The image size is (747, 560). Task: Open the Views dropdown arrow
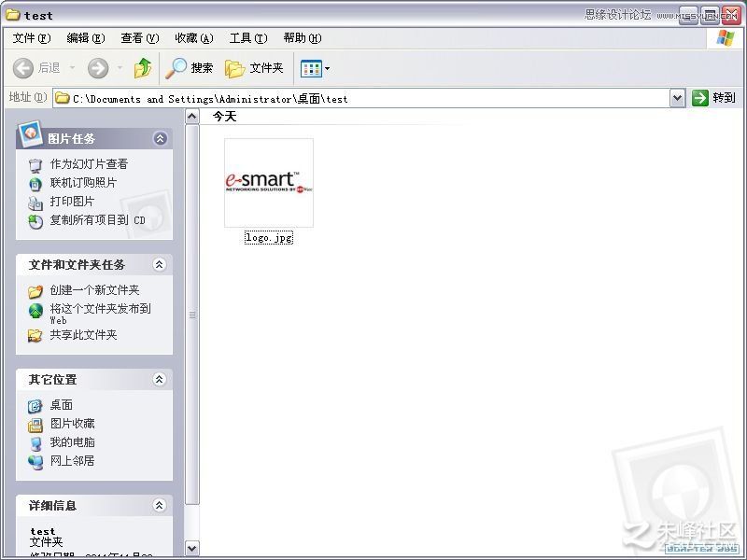tap(328, 68)
